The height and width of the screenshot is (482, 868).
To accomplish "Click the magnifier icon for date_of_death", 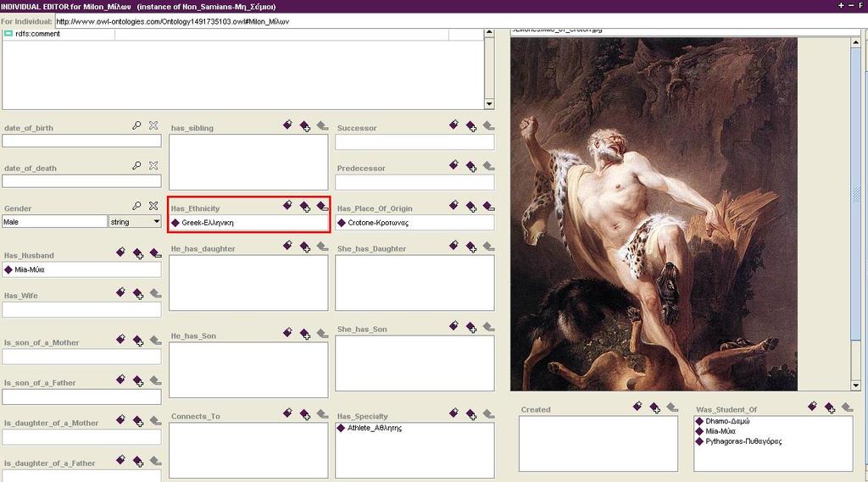I will (x=136, y=165).
